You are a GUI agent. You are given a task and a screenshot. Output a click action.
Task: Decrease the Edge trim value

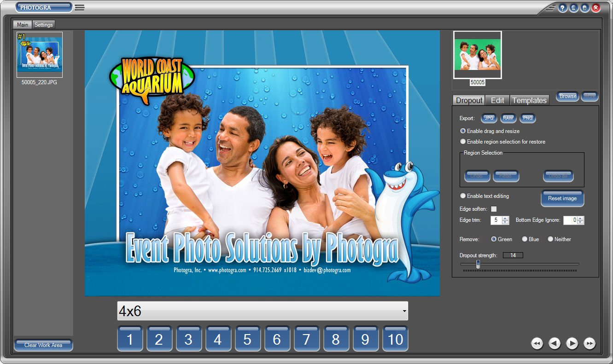pyautogui.click(x=505, y=223)
